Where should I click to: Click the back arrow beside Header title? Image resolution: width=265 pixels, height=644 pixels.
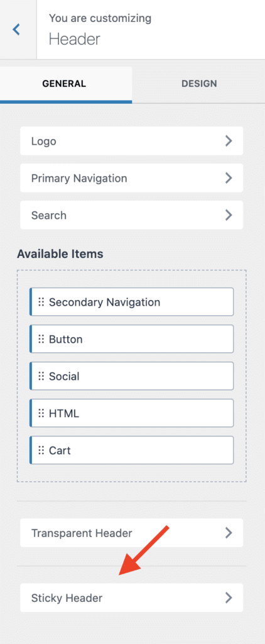16,29
